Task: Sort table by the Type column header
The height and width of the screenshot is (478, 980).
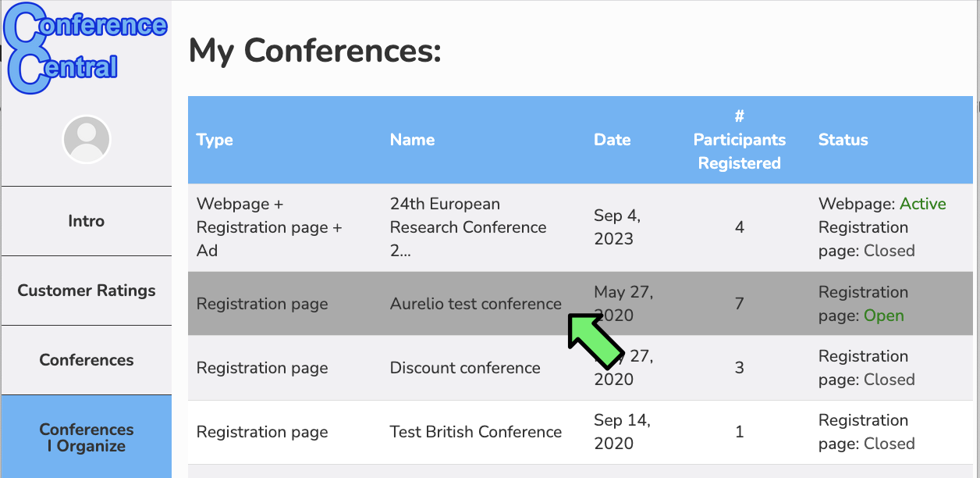Action: (215, 140)
